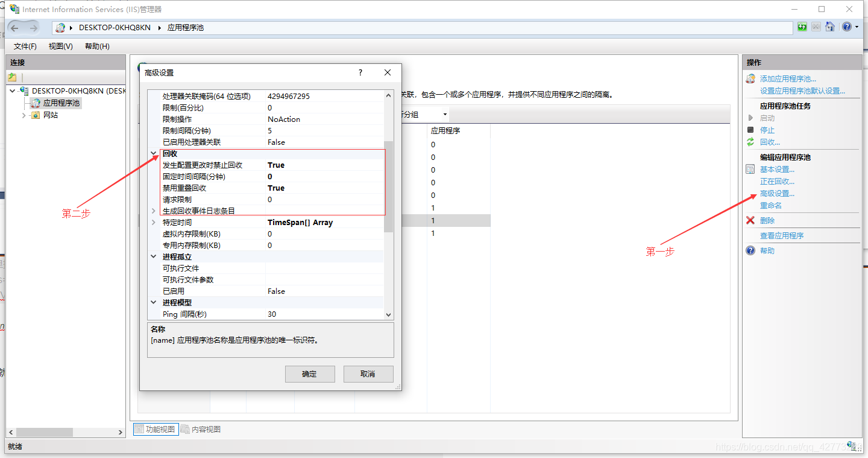The height and width of the screenshot is (458, 868).
Task: Click 应用程序 column header behind dialog
Action: tap(445, 130)
